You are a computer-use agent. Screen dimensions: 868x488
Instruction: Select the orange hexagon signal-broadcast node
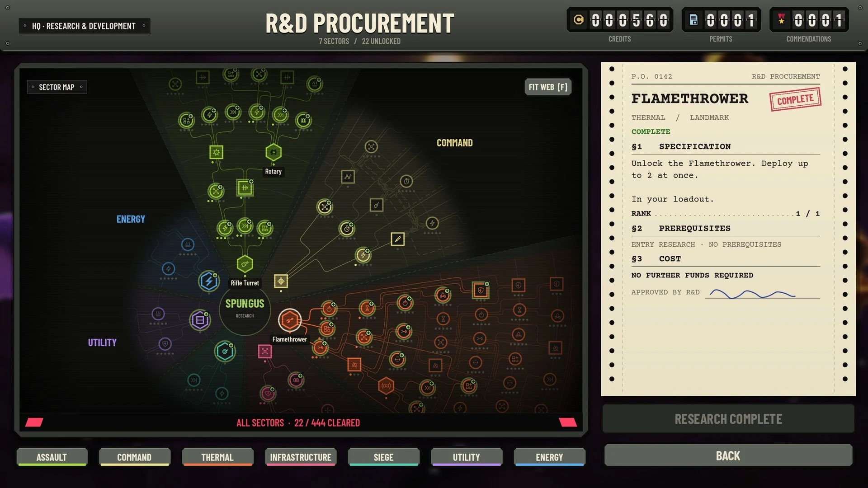[386, 386]
